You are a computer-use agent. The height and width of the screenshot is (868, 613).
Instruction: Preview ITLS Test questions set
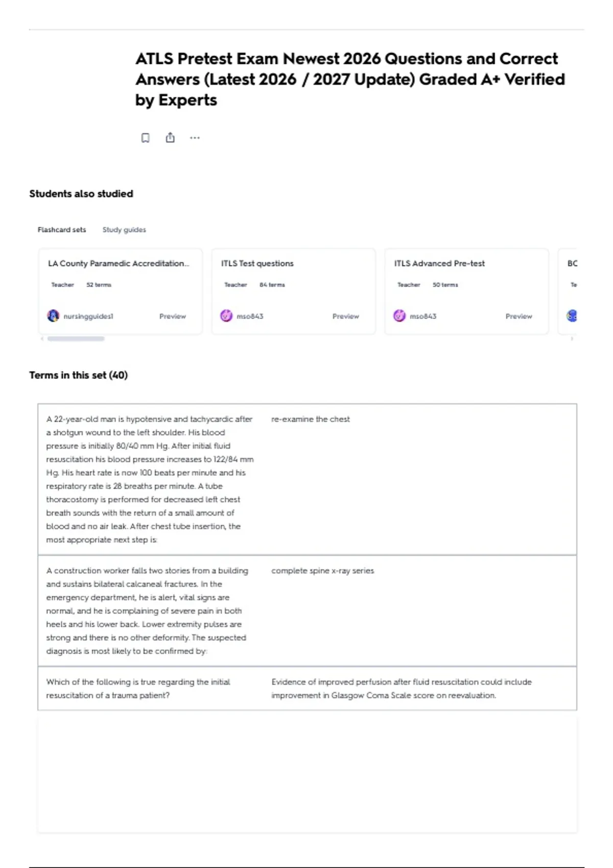click(346, 317)
